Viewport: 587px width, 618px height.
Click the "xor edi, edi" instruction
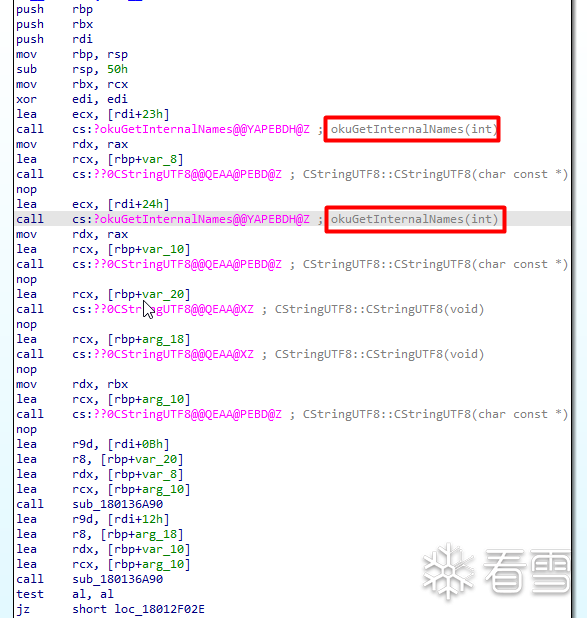(72, 99)
